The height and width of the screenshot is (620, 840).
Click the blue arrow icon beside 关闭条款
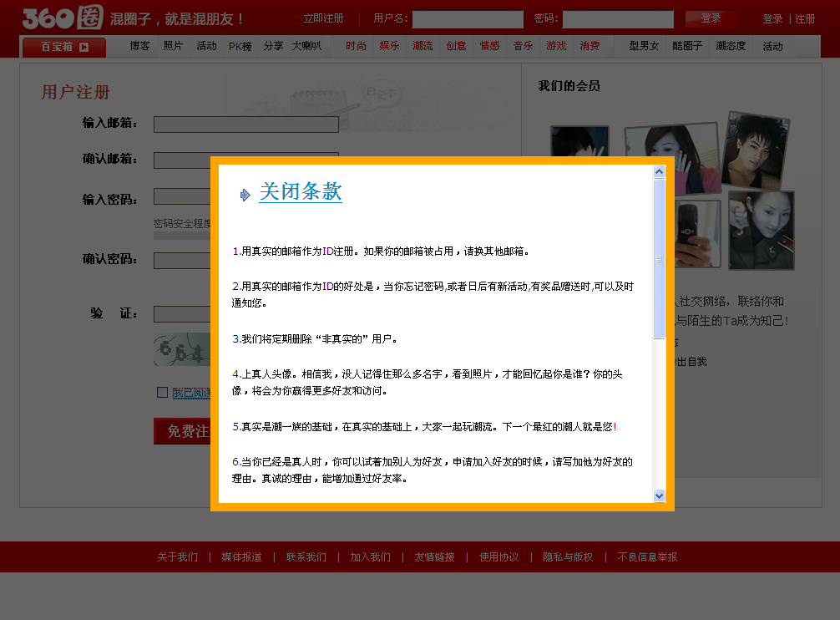pyautogui.click(x=245, y=195)
